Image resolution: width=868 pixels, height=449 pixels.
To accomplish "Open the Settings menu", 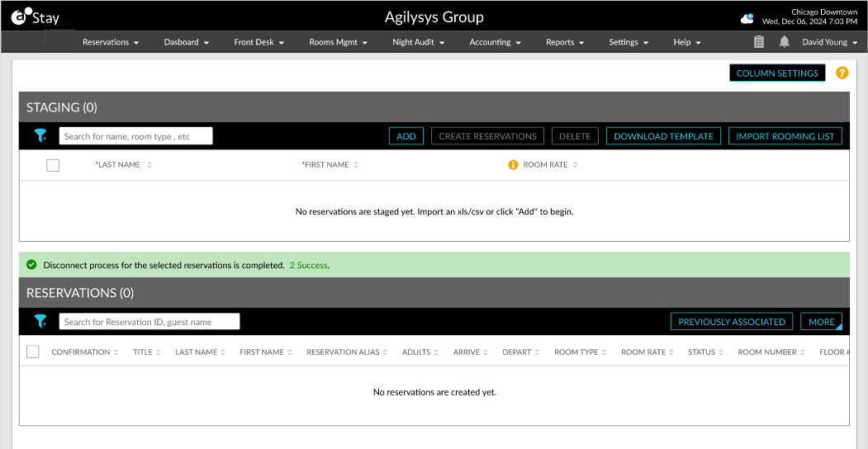I will click(x=628, y=42).
